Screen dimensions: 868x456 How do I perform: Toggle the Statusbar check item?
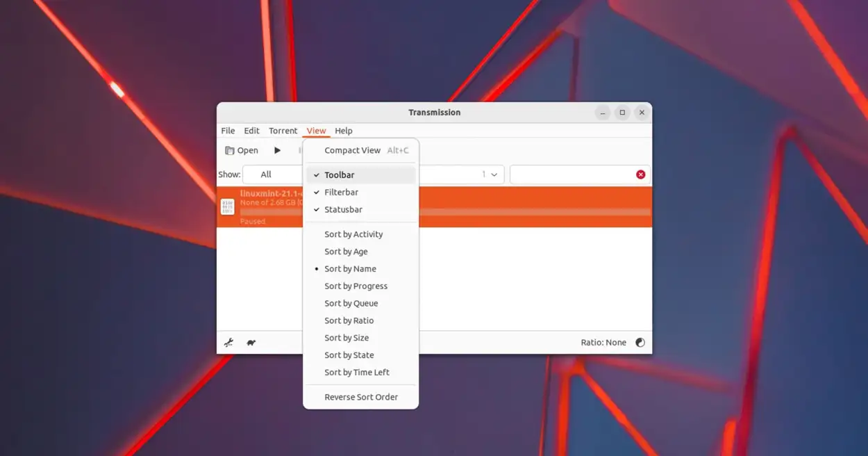pyautogui.click(x=361, y=210)
